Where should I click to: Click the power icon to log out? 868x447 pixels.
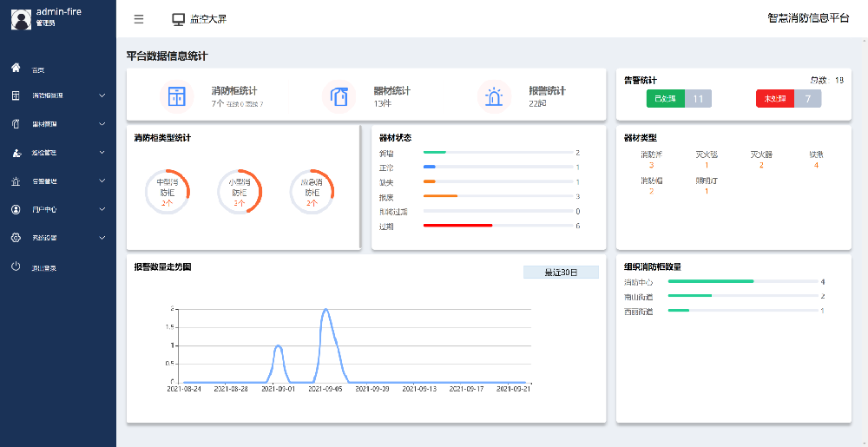click(16, 267)
